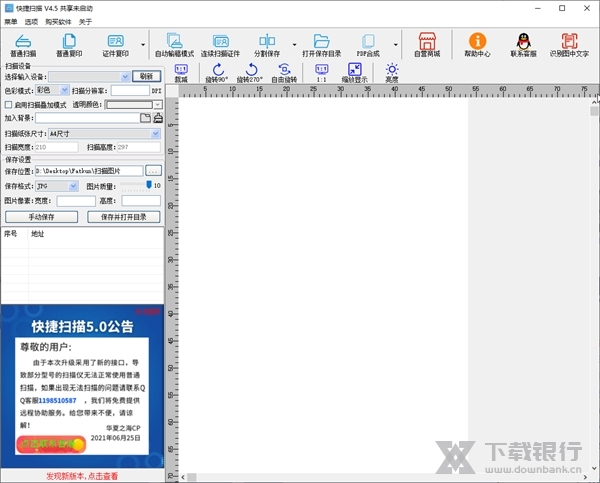Click the 保存并打开目录 button

pyautogui.click(x=124, y=216)
